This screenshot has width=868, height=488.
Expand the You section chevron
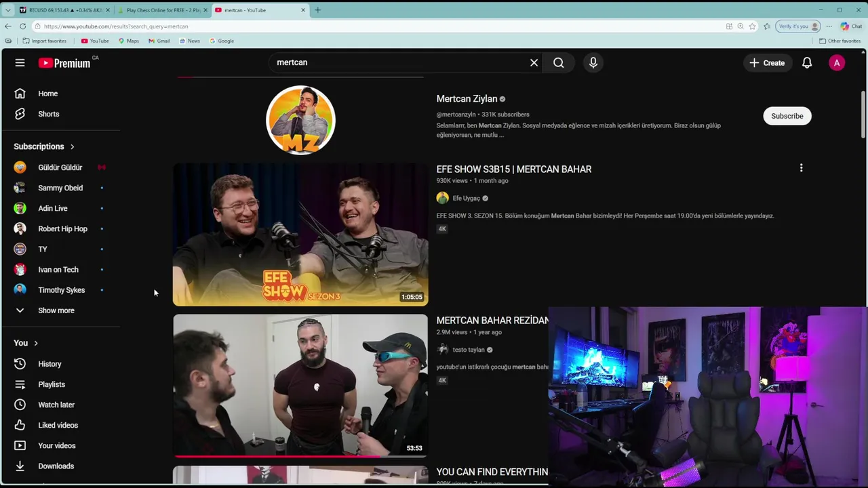click(x=36, y=343)
